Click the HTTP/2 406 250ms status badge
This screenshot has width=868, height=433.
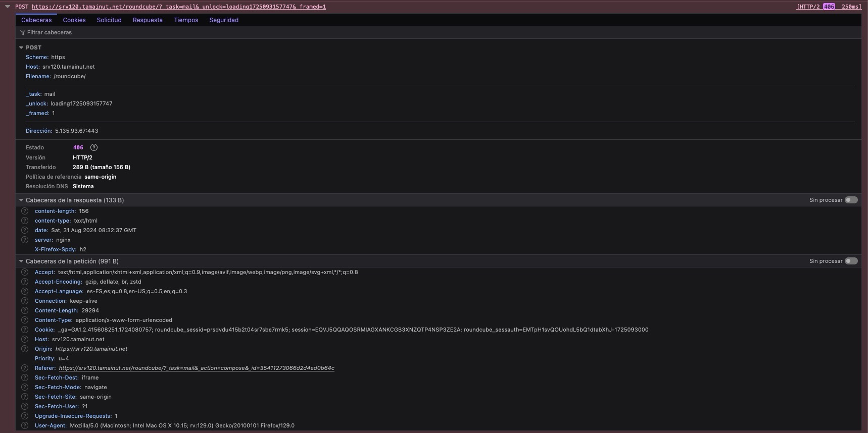pyautogui.click(x=829, y=7)
